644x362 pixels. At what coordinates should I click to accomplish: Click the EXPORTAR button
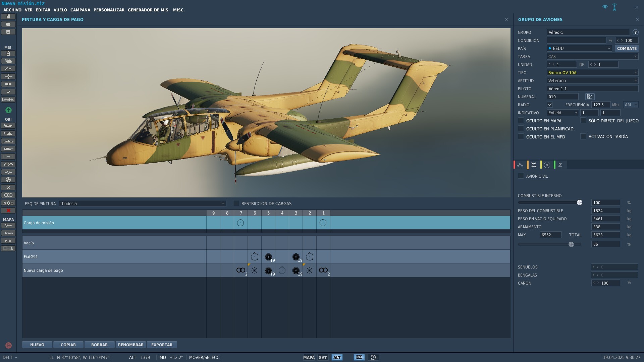click(x=162, y=345)
